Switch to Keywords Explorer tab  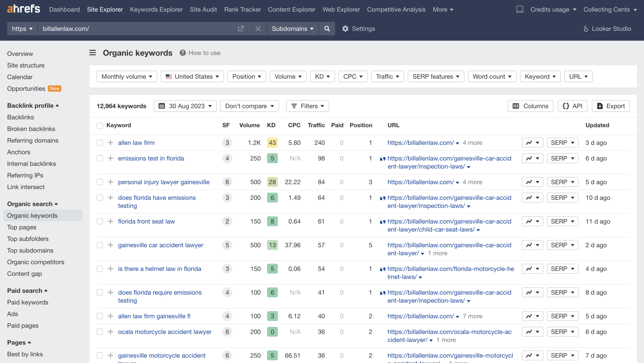[156, 9]
